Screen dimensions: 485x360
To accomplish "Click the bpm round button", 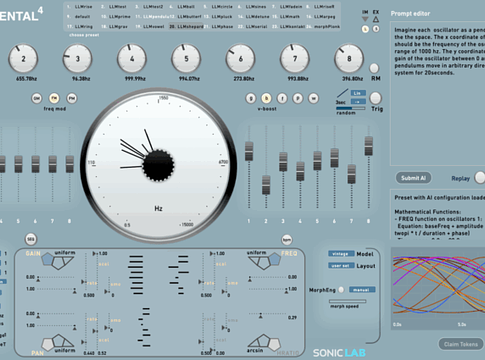I will point(287,240).
